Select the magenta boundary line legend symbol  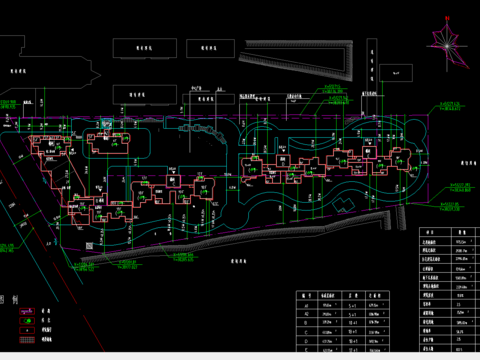point(27,311)
